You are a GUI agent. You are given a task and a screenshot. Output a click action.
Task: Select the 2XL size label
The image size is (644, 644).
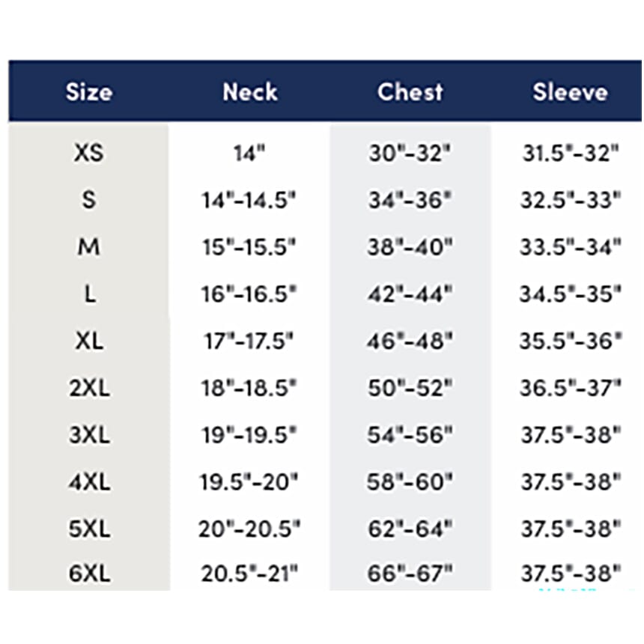[x=89, y=388]
